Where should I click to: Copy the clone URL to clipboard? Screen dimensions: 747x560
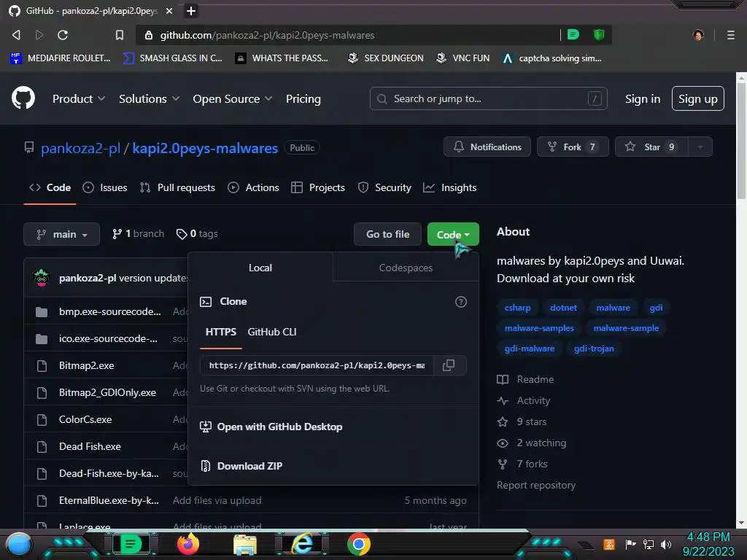(449, 365)
